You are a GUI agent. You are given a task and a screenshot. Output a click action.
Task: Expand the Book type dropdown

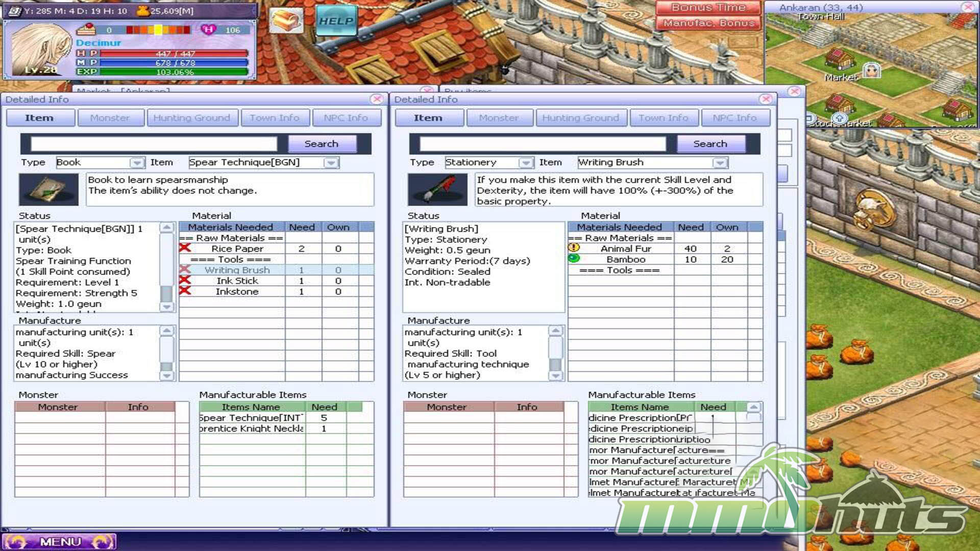coord(136,163)
